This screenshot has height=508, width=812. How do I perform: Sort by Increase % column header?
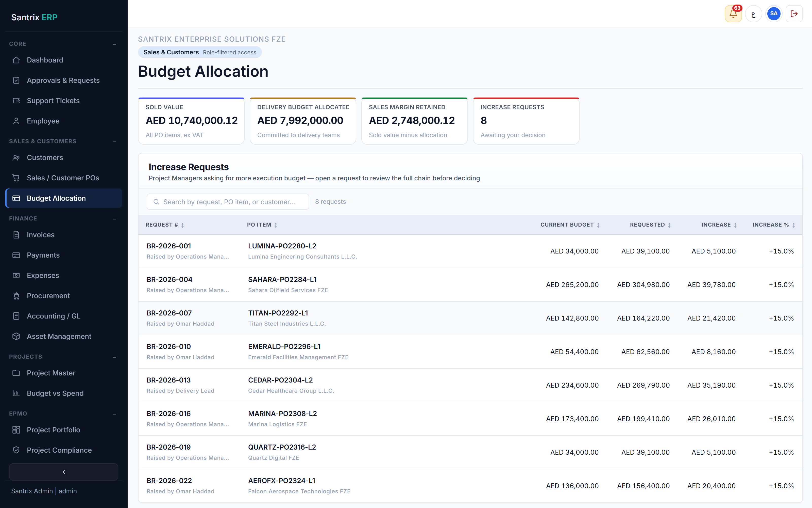click(774, 225)
